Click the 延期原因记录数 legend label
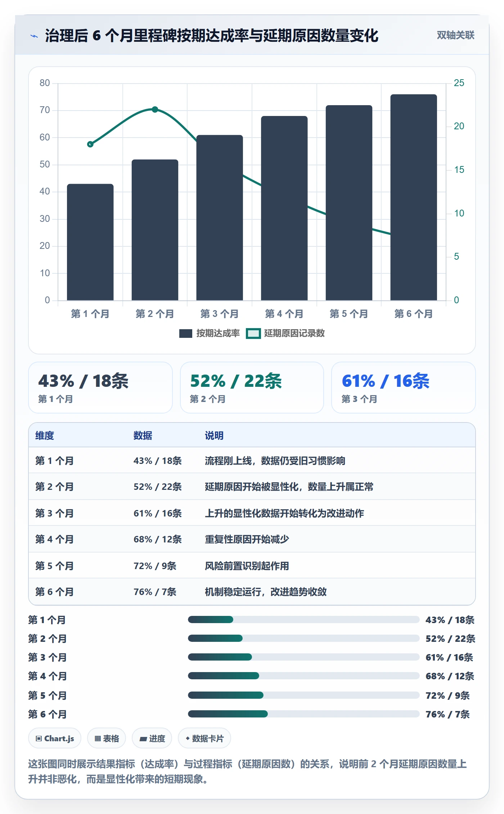The height and width of the screenshot is (814, 504). (x=294, y=334)
